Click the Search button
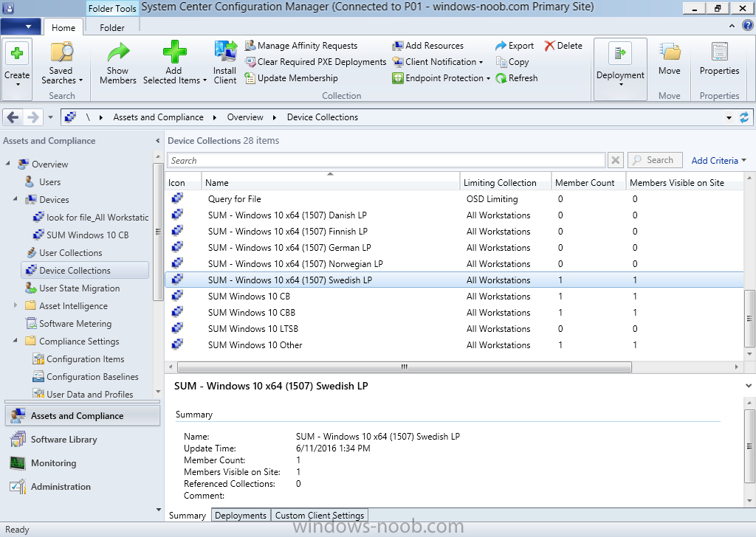756x537 pixels. [x=655, y=160]
